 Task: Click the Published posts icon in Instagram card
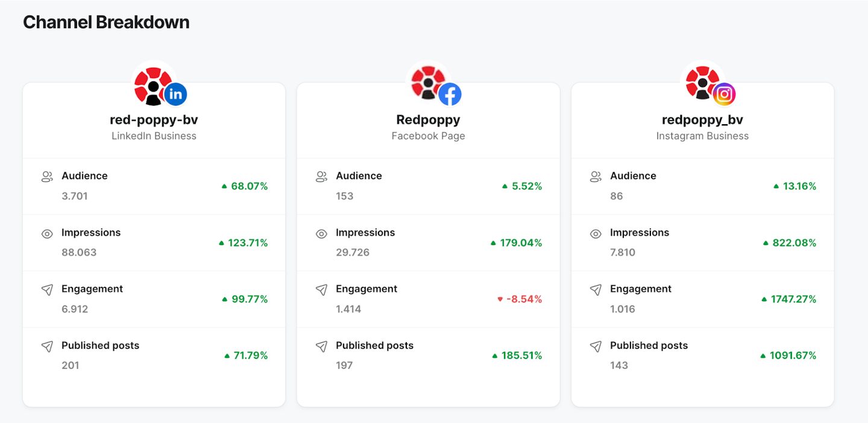(596, 346)
